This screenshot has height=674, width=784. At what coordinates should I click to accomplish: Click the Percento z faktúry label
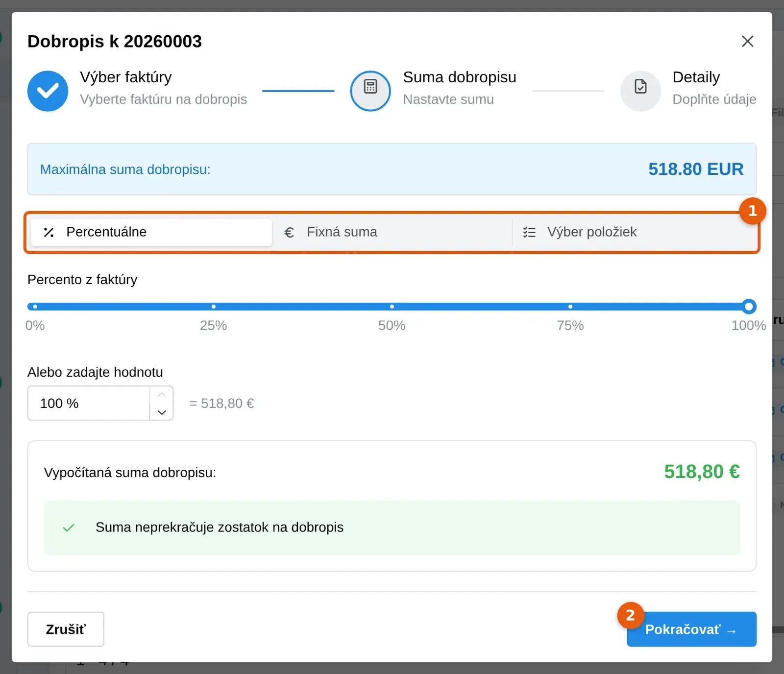click(x=82, y=280)
